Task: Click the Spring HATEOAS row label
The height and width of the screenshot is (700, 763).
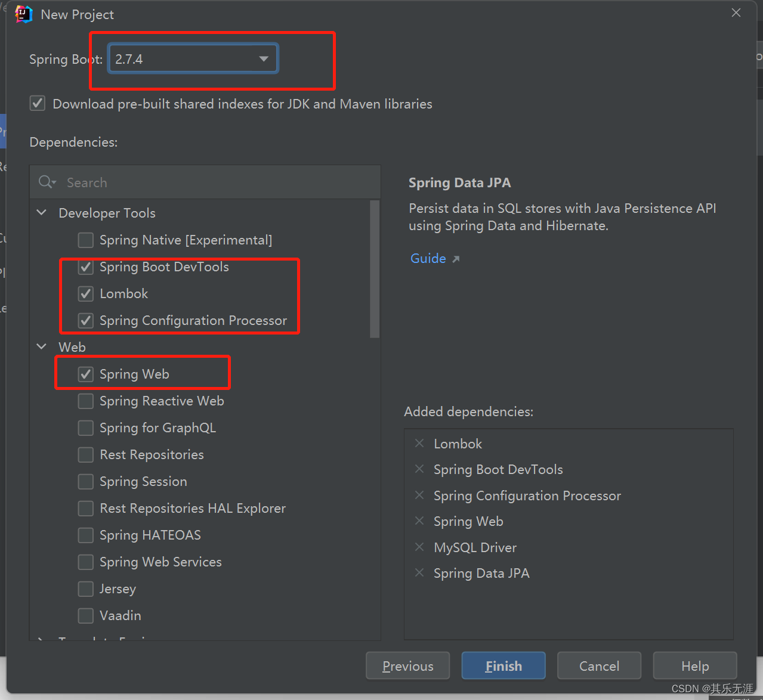Action: 150,535
